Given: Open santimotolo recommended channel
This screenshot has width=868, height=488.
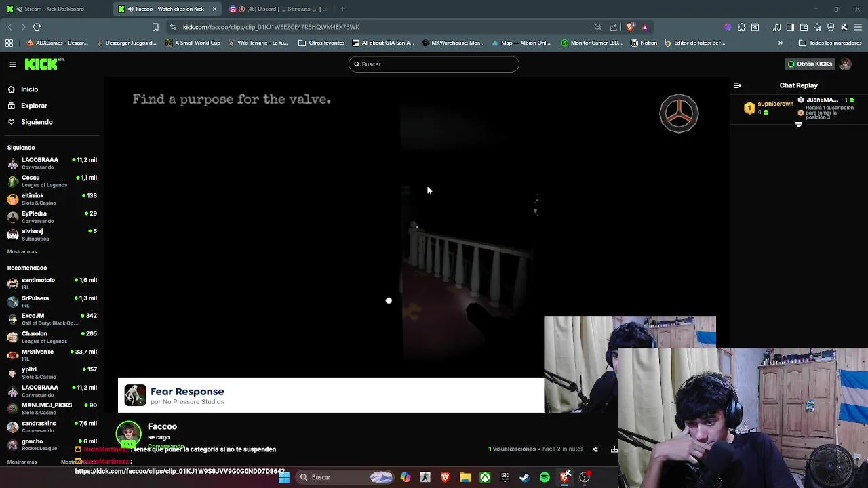Looking at the screenshot, I should tap(52, 283).
